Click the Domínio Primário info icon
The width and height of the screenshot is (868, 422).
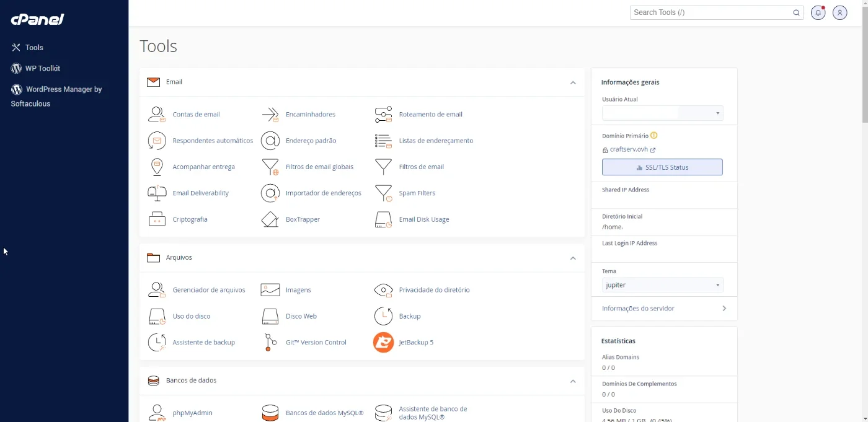(654, 136)
